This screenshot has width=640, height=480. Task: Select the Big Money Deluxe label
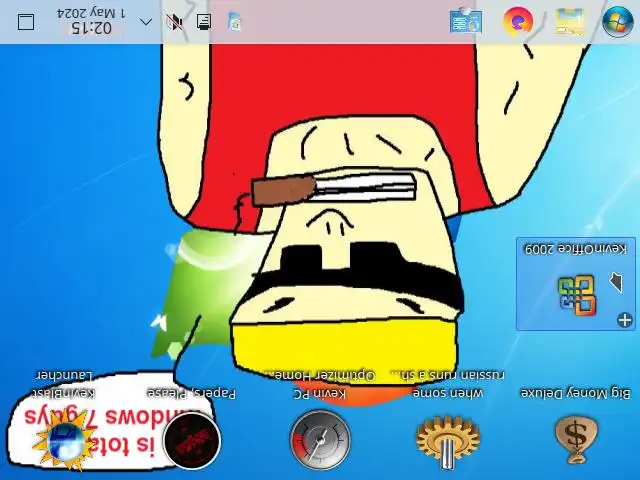[576, 393]
